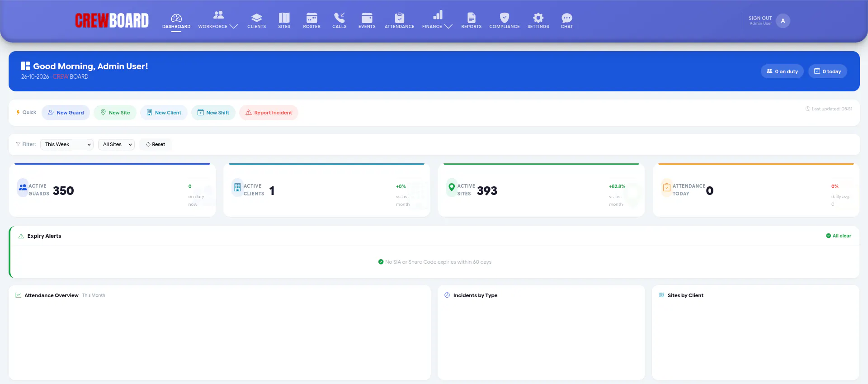This screenshot has height=384, width=868.
Task: Click the '0 today' badge
Action: pyautogui.click(x=827, y=71)
